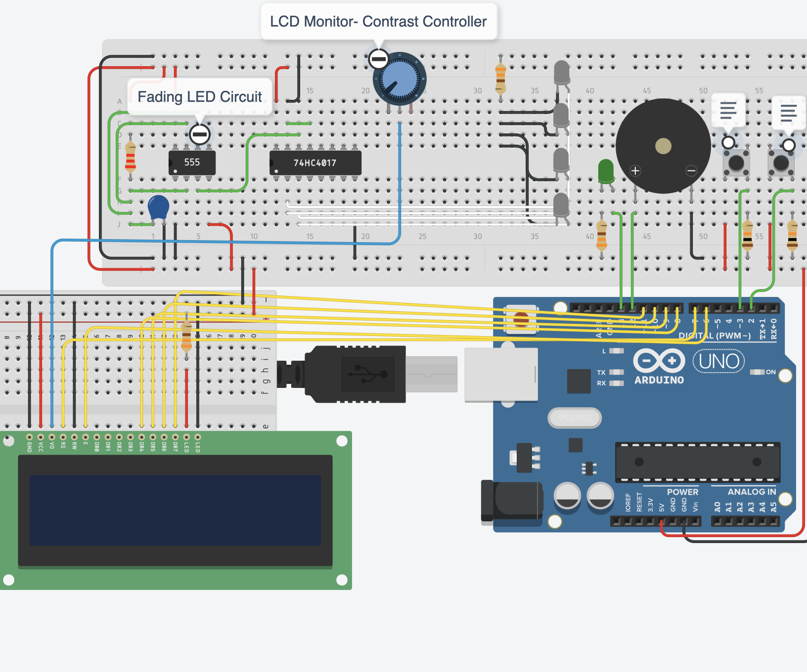The image size is (807, 672).
Task: Collapse the LCD Monitor Contrast Controller note
Action: pyautogui.click(x=379, y=60)
